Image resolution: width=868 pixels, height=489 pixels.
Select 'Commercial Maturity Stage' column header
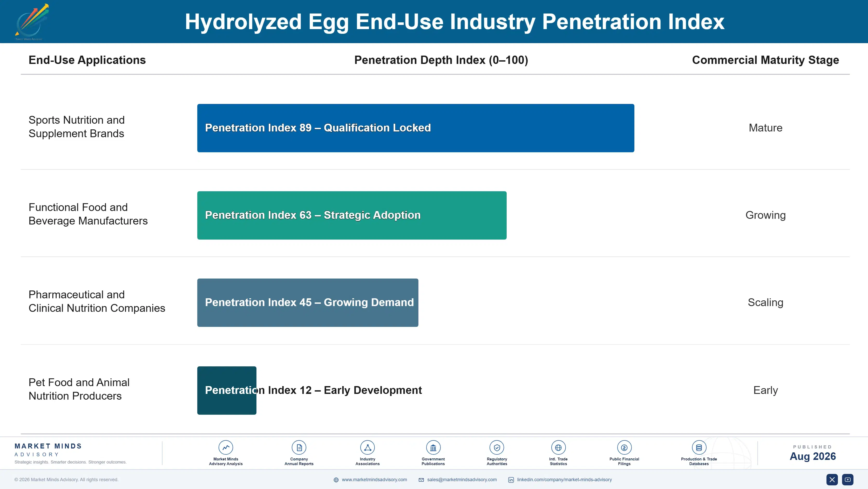tap(765, 60)
